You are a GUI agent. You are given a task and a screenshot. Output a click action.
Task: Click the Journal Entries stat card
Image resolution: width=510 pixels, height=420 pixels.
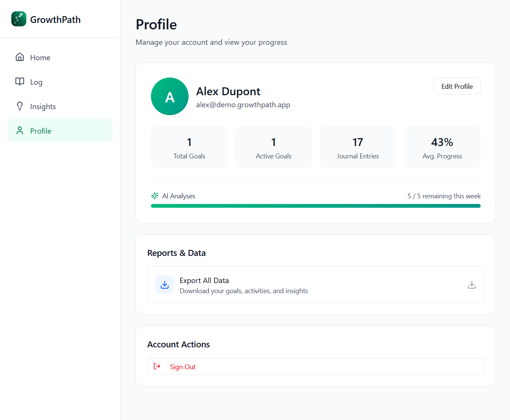coord(358,147)
